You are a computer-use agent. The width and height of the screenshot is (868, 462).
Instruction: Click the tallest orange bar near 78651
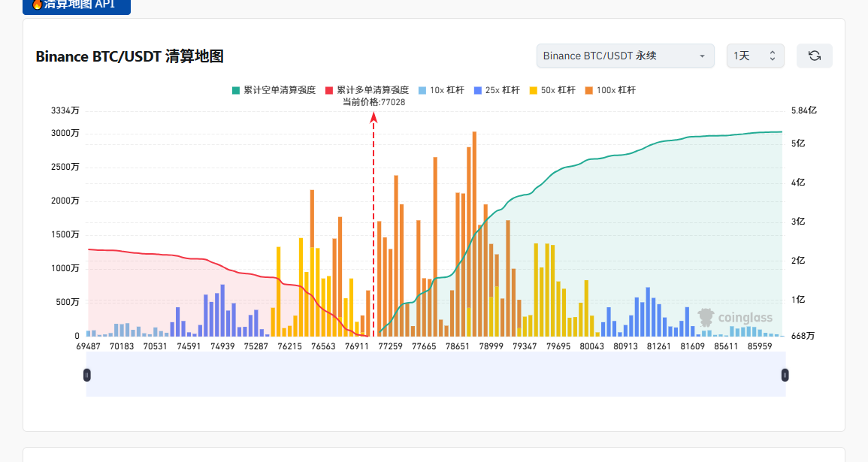(x=474, y=234)
